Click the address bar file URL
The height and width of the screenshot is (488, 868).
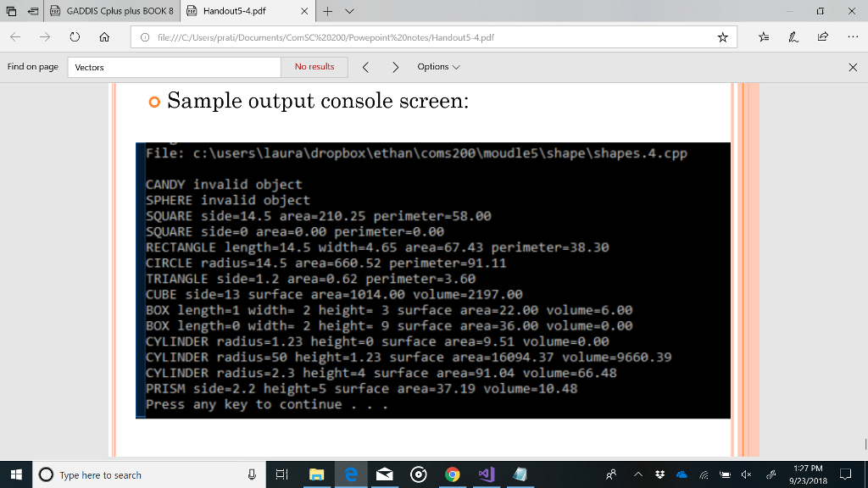[x=325, y=37]
